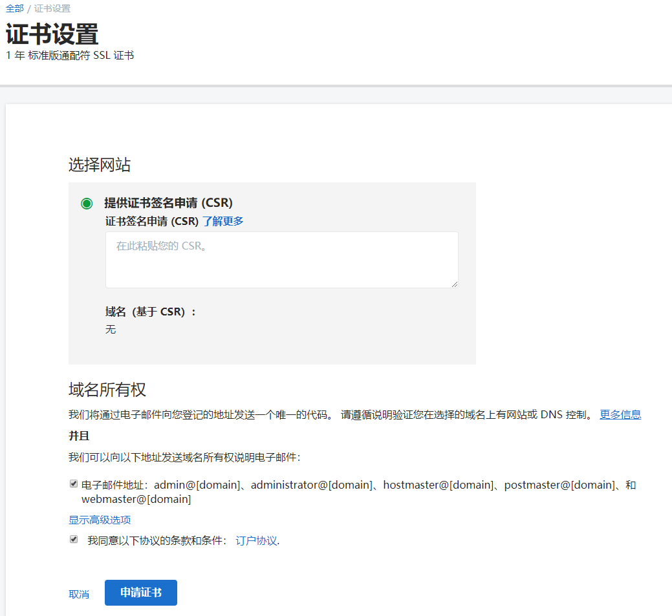The image size is (672, 616).
Task: Click "证书设置" in the breadcrumb trail
Action: click(x=52, y=8)
